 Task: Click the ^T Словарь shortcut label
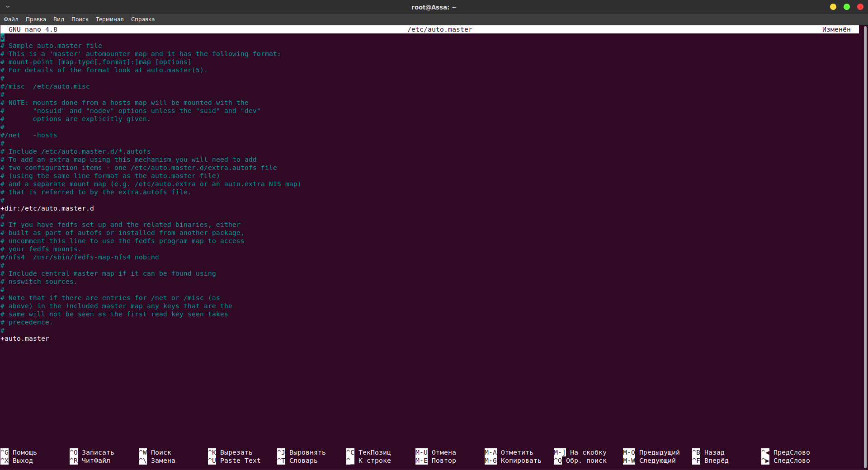(297, 461)
